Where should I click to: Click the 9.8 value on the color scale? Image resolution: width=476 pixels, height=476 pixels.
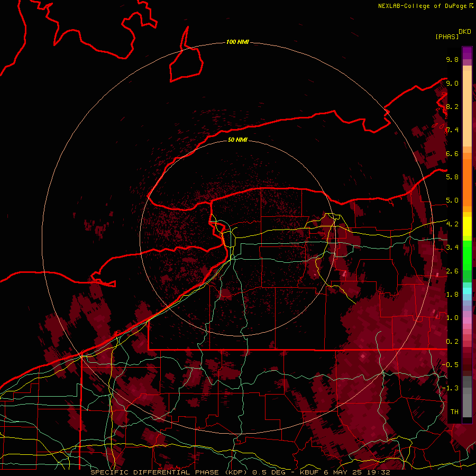452,59
